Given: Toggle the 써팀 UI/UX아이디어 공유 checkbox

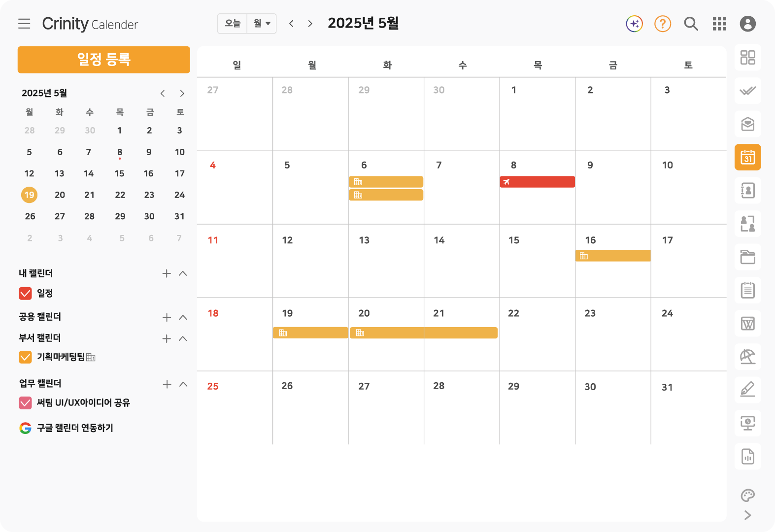Looking at the screenshot, I should click(25, 403).
